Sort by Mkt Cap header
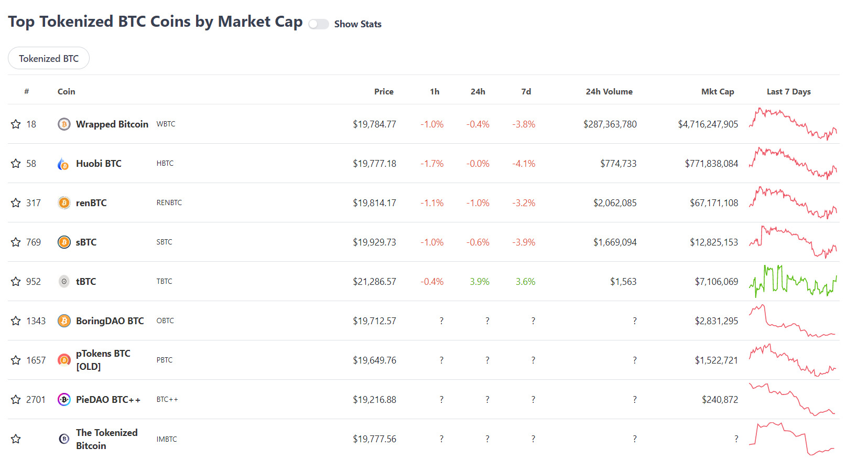 tap(718, 91)
